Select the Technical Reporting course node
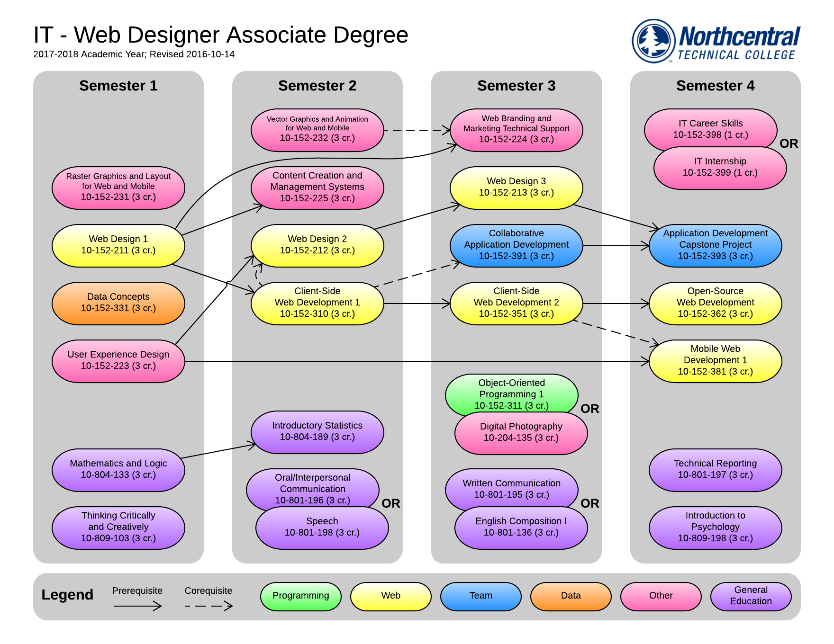Image resolution: width=834 pixels, height=644 pixels. (715, 470)
